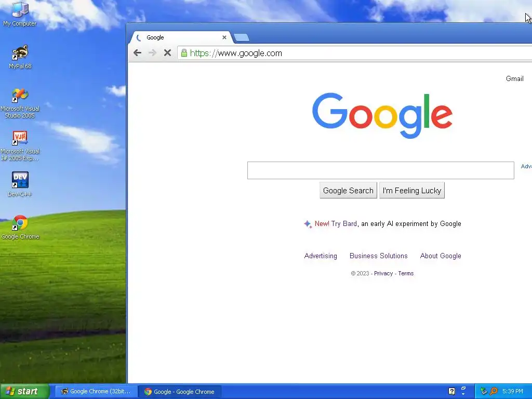Close the Google tab
Screen dimensions: 532x399
tap(224, 37)
